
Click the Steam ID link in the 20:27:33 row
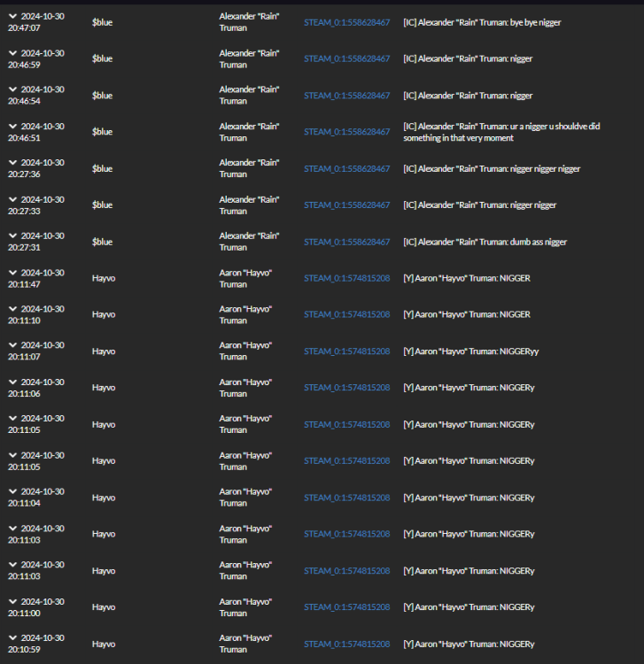tap(346, 205)
